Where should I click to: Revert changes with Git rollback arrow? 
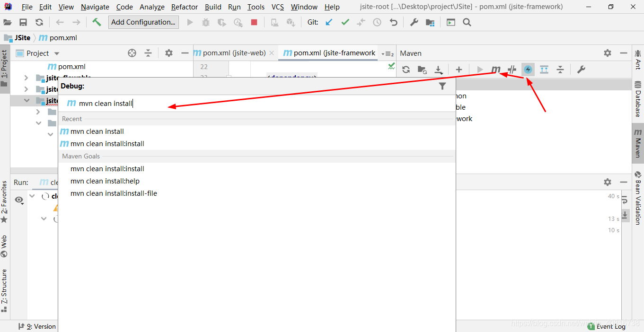tap(393, 22)
